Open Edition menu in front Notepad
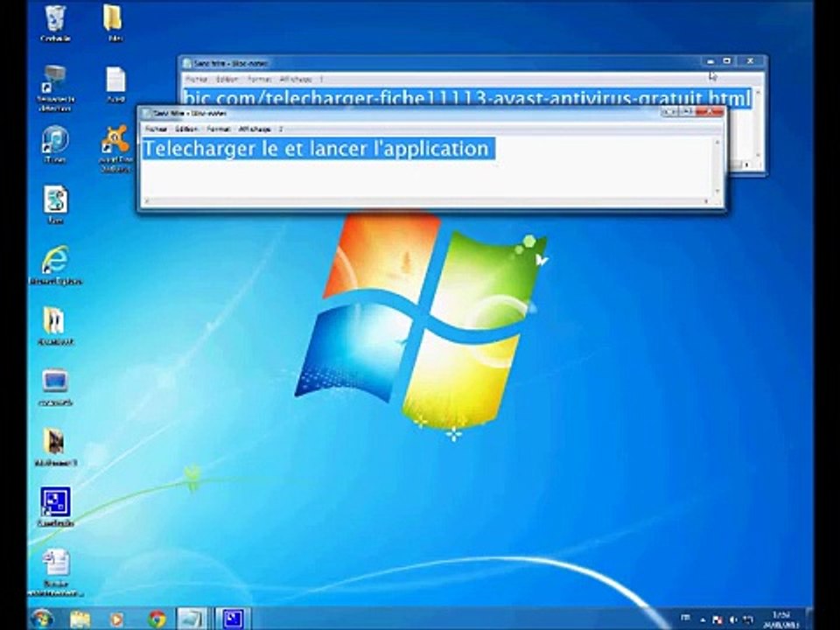Viewport: 840px width, 630px height. [x=186, y=129]
